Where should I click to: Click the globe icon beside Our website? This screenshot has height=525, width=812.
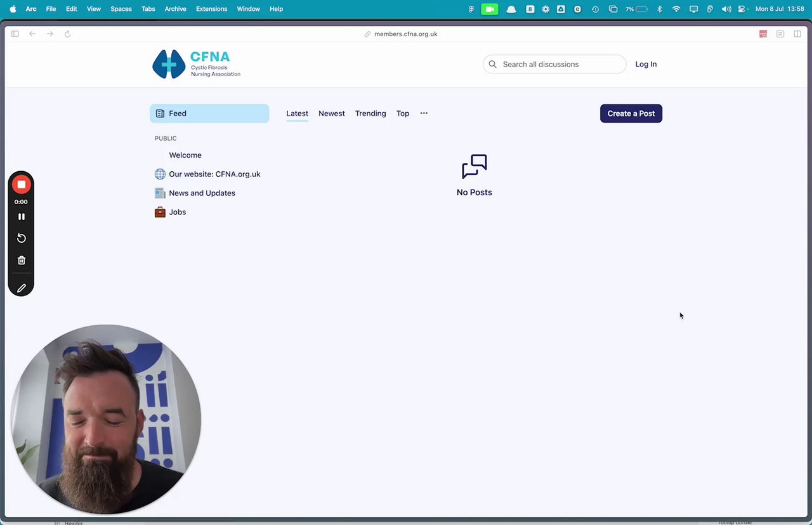(160, 174)
